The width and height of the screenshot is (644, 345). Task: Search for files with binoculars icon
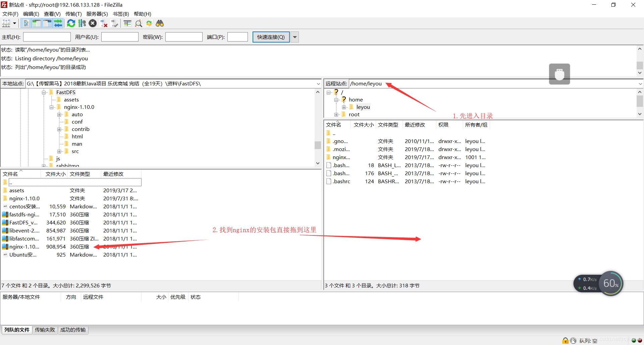[160, 23]
